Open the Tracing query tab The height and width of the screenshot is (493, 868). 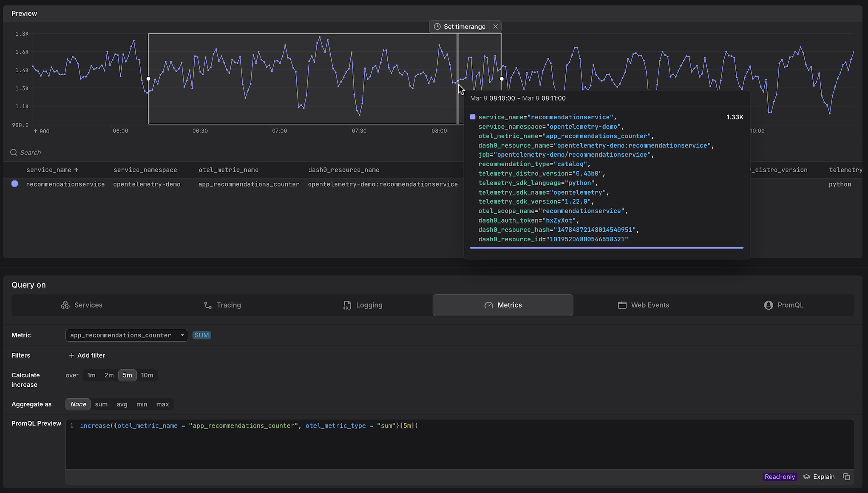click(222, 305)
